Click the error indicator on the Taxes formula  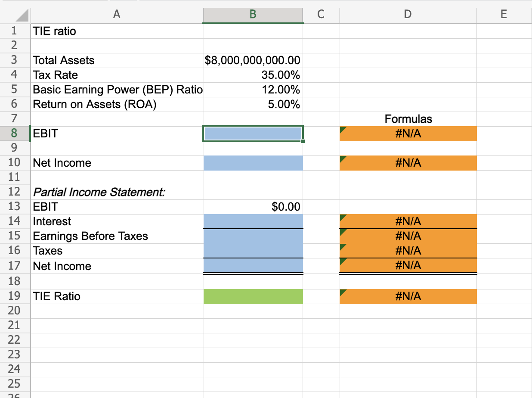click(x=343, y=246)
